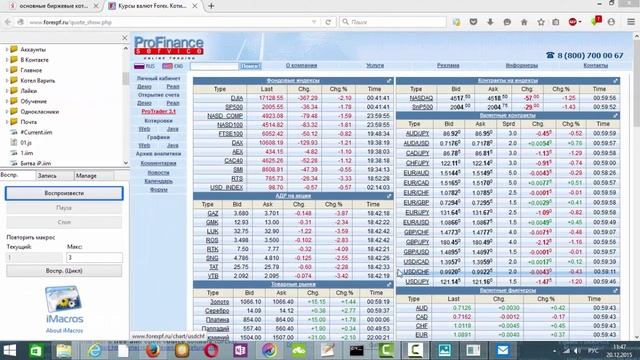Open the USD/CHF quote link
640x360 pixels.
[416, 272]
